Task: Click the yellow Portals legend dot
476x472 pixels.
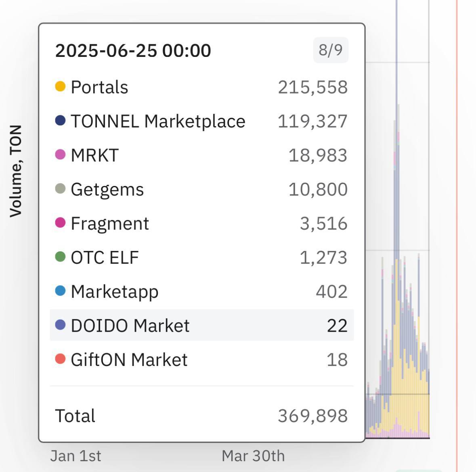Action: click(60, 86)
